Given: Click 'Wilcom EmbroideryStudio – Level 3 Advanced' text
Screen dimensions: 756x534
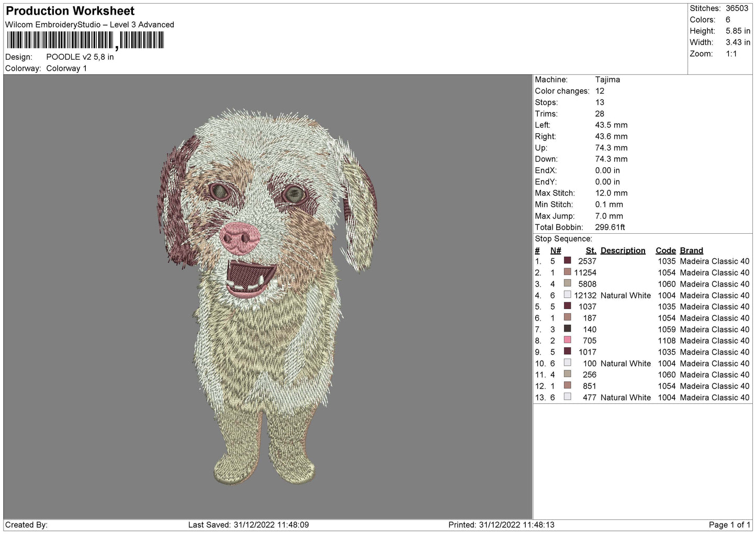Looking at the screenshot, I should coord(89,25).
